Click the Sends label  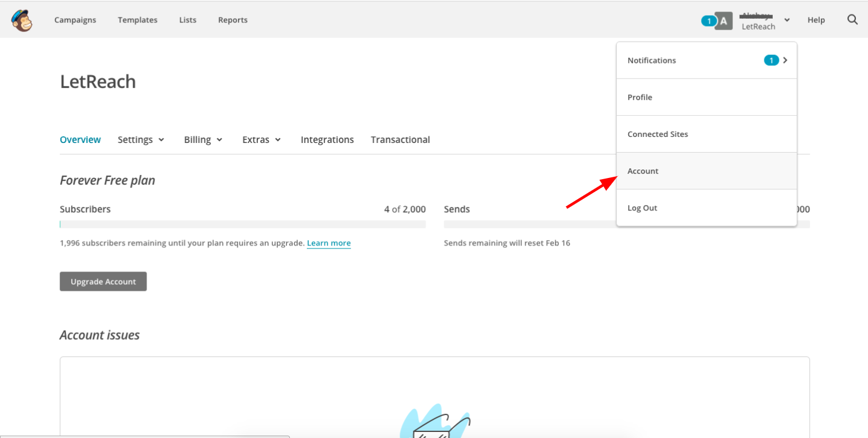(x=457, y=209)
